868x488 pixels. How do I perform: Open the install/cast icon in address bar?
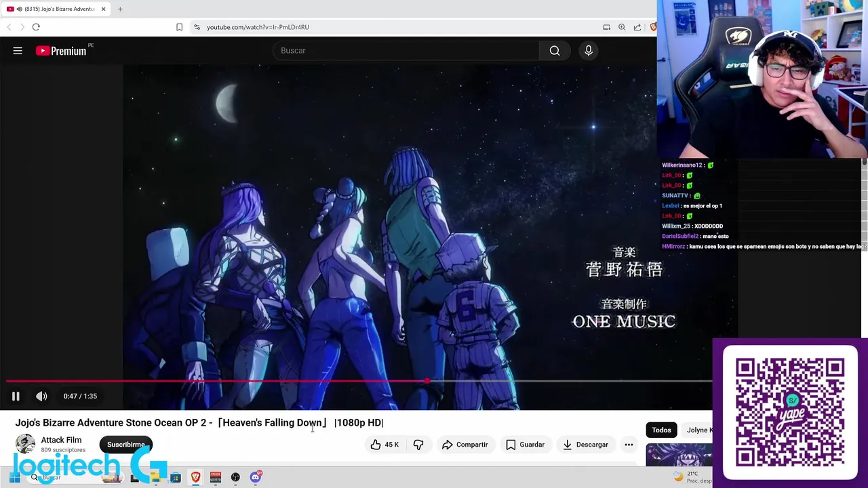tap(606, 27)
